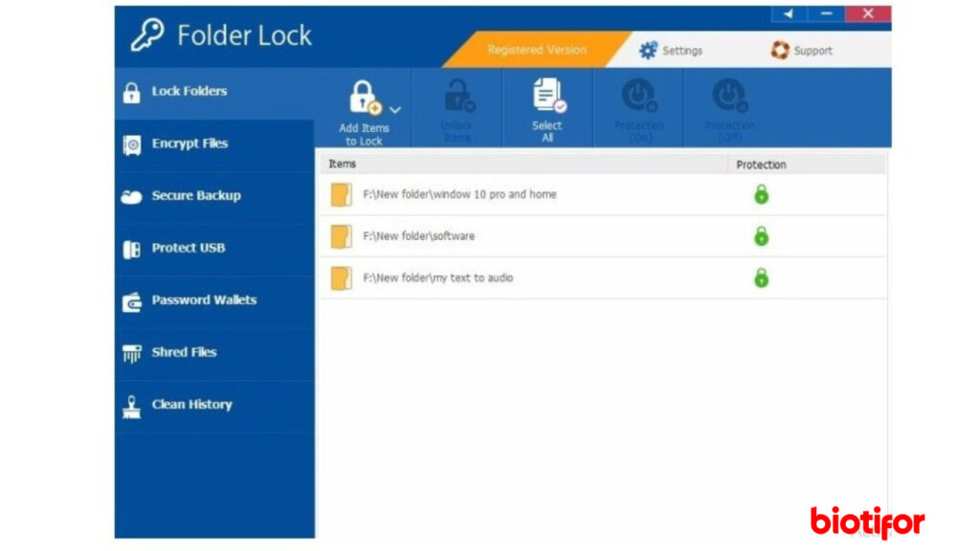Open Settings with the gear icon
This screenshot has width=980, height=551.
(648, 51)
